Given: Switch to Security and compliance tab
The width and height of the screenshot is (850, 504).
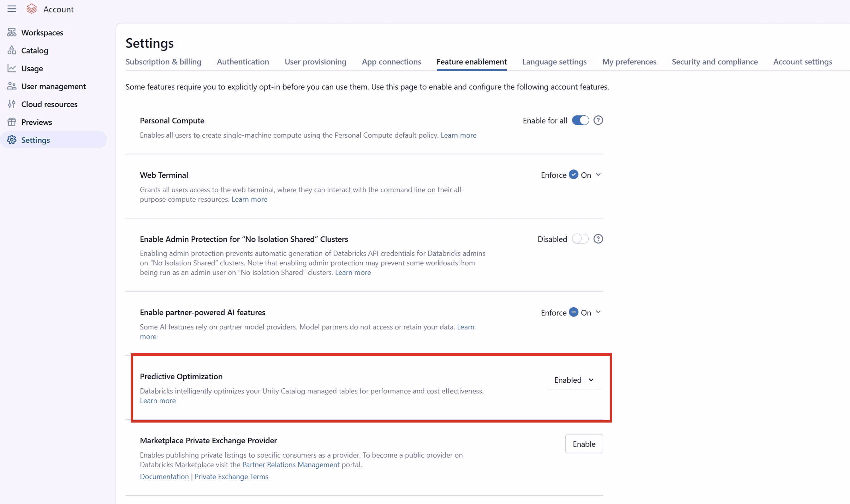Looking at the screenshot, I should click(715, 62).
